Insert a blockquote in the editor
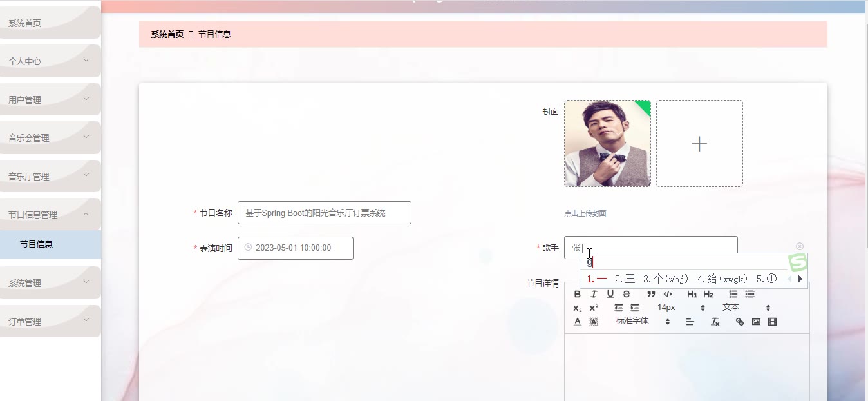The width and height of the screenshot is (868, 401). [x=651, y=294]
